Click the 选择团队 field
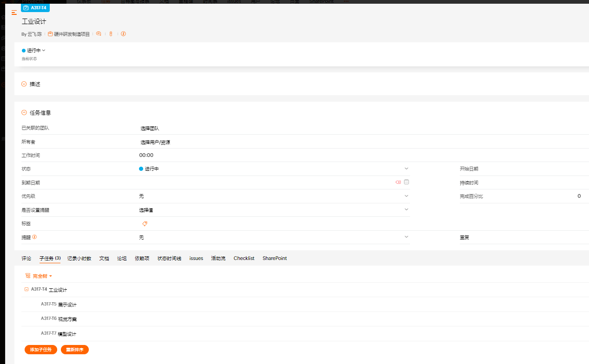This screenshot has width=589, height=364. pyautogui.click(x=150, y=128)
